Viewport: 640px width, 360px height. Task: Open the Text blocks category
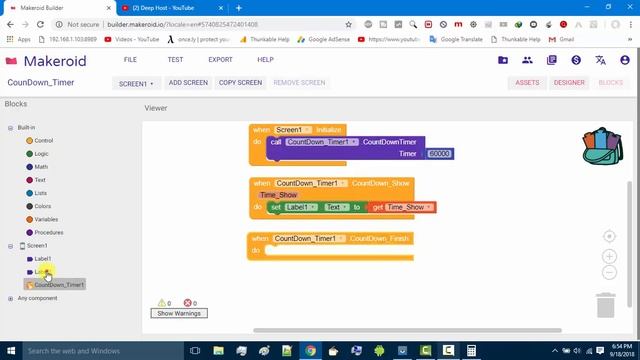36,180
